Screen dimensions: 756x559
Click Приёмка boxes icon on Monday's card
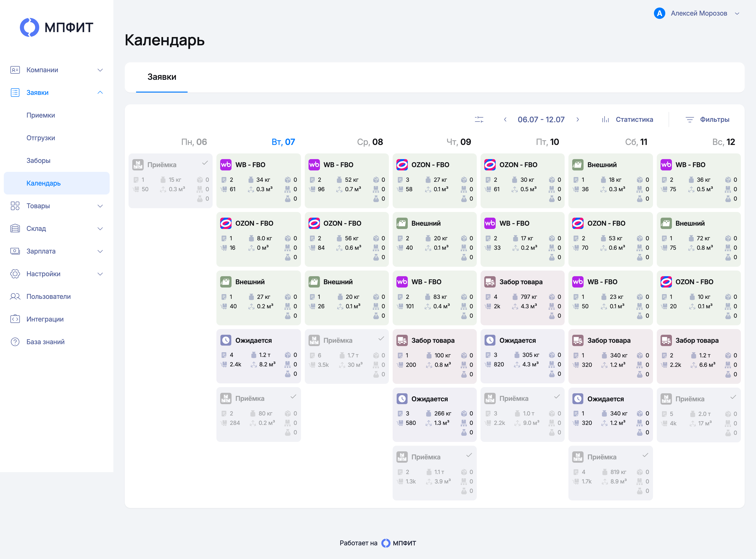pos(138,165)
